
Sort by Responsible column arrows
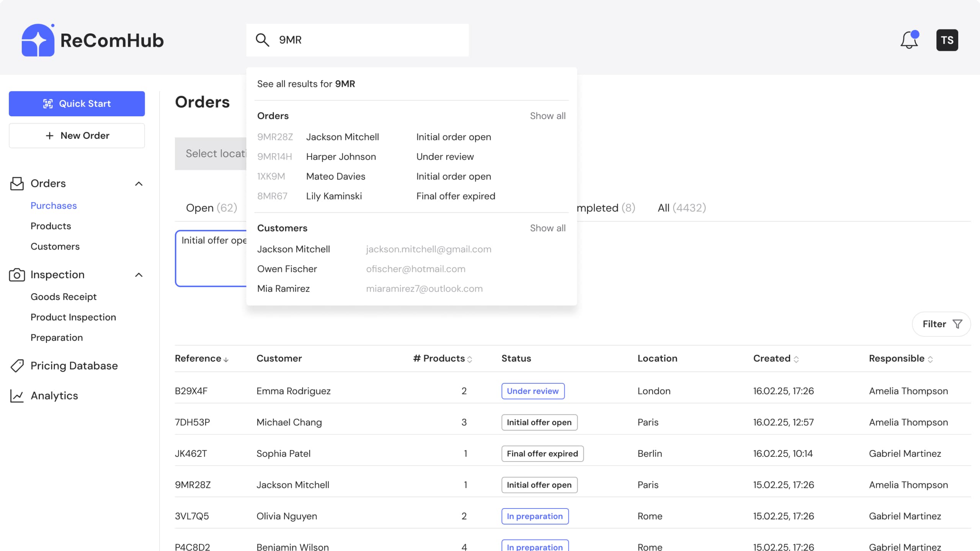(930, 359)
